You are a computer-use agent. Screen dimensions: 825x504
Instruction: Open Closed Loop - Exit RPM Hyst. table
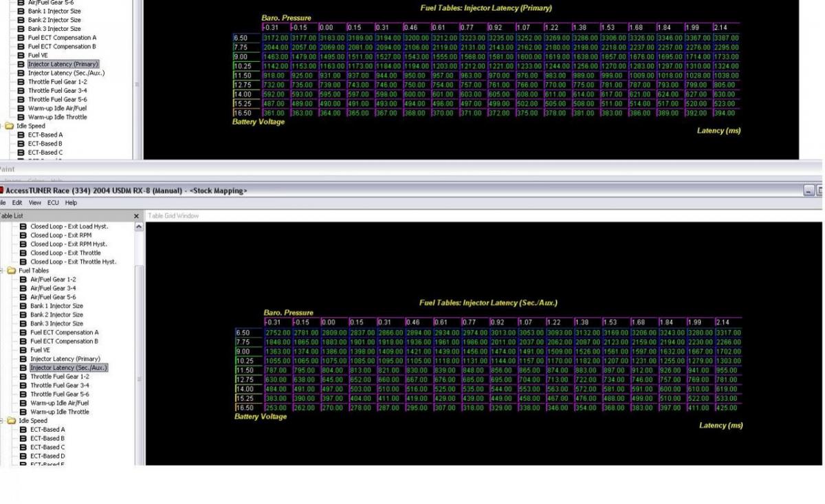point(69,244)
